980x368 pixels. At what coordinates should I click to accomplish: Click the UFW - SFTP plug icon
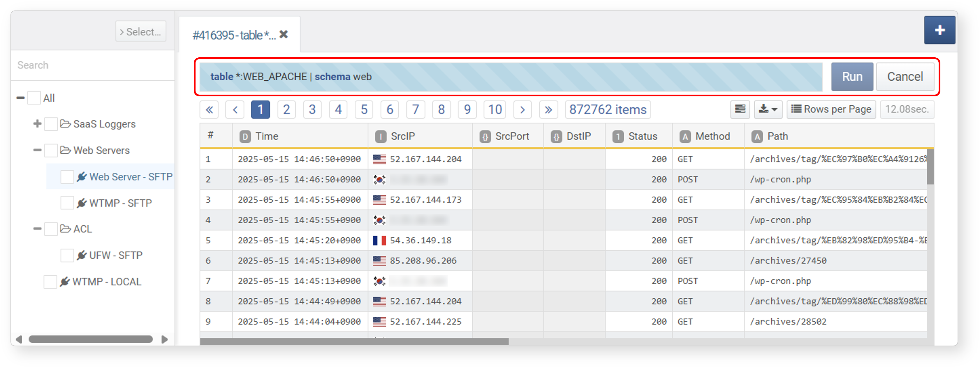point(81,255)
